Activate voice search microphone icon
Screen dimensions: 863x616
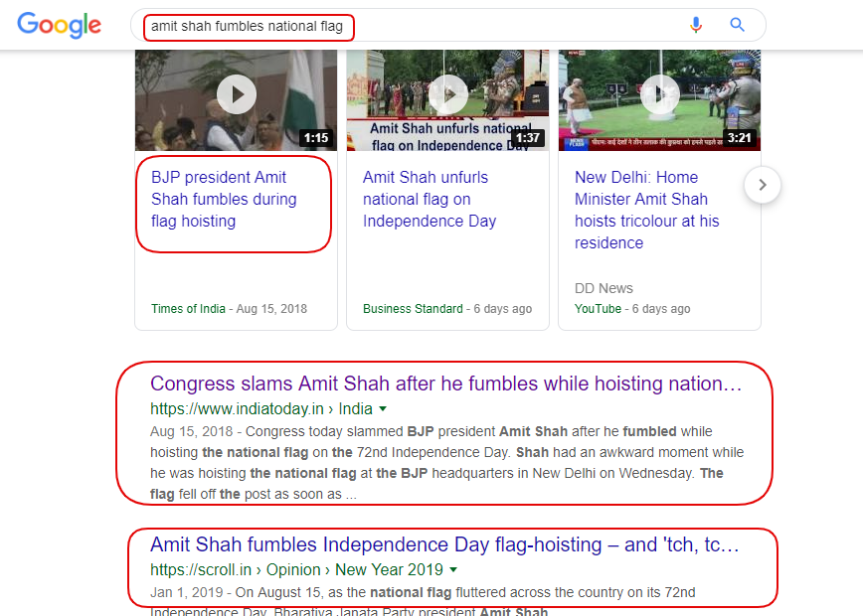696,25
